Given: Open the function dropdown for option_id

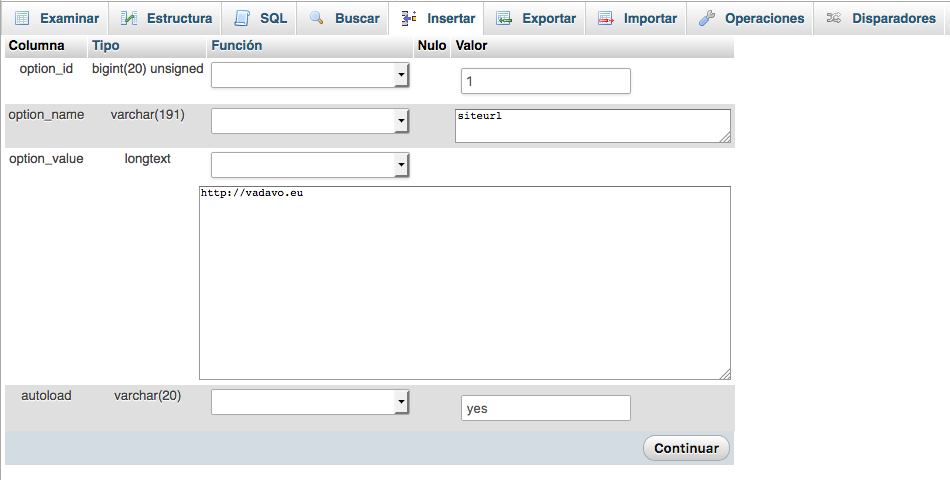Looking at the screenshot, I should (x=310, y=75).
